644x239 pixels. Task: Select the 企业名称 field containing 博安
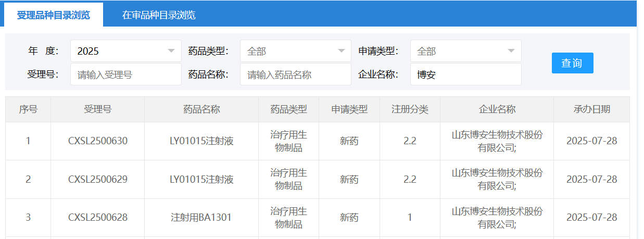466,74
